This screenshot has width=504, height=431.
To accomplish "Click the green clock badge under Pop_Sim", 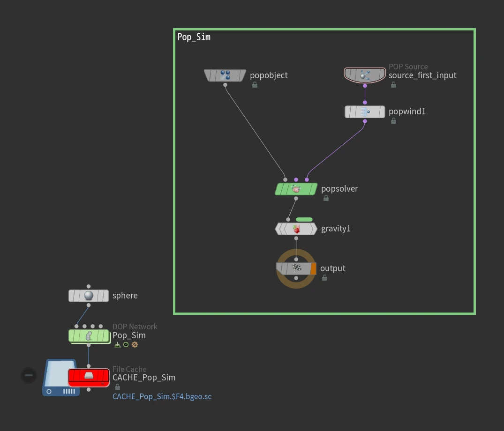I will click(x=126, y=345).
